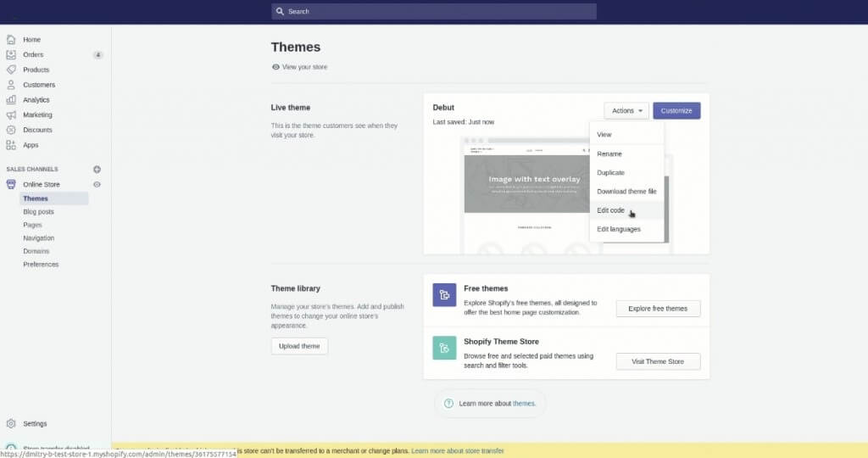Viewport: 868px width, 458px height.
Task: Add a sales channel with the plus icon
Action: pyautogui.click(x=97, y=169)
